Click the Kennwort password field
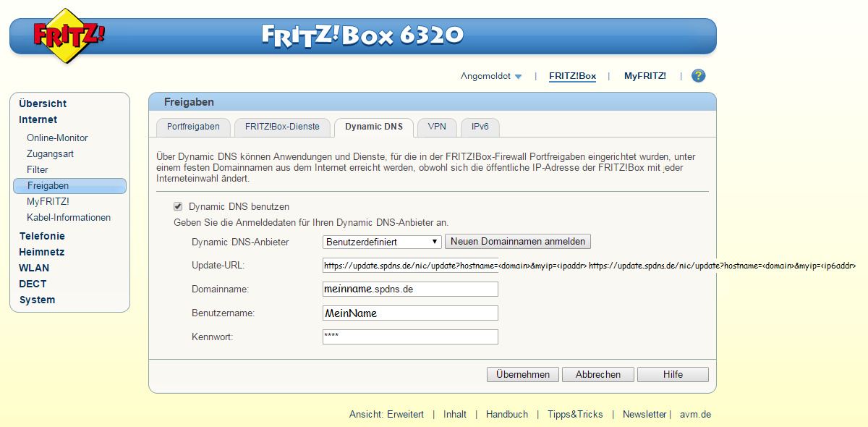This screenshot has width=868, height=427. click(x=410, y=337)
